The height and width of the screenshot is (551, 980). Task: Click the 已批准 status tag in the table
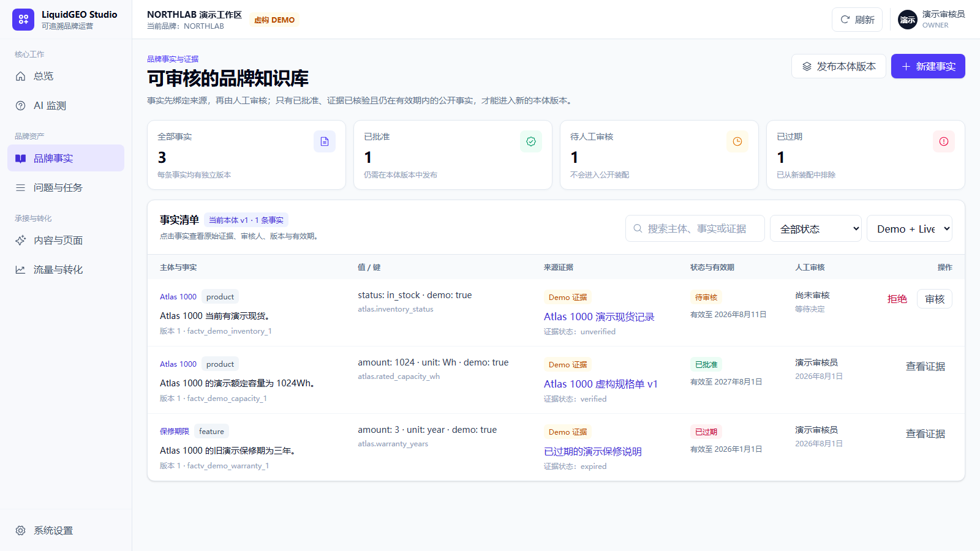click(x=706, y=364)
